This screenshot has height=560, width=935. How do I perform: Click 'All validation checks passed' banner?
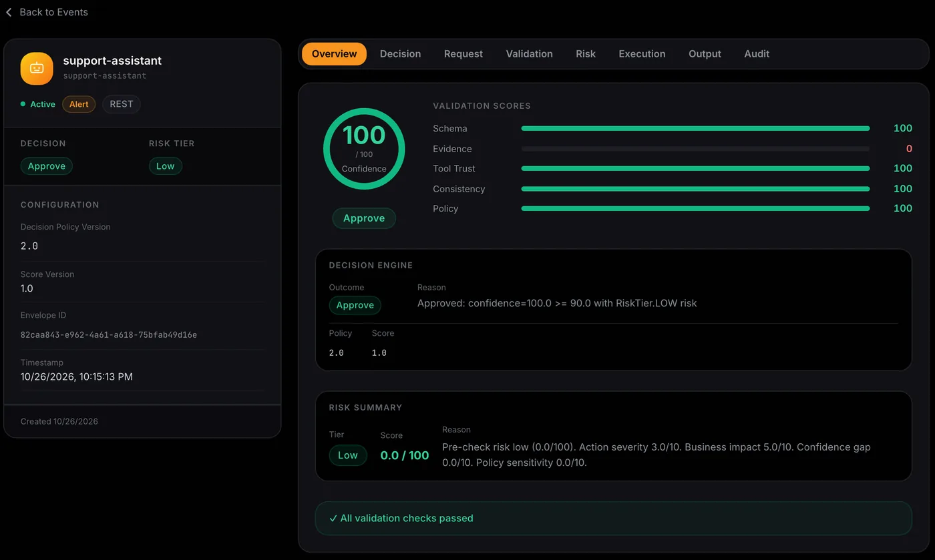point(613,519)
